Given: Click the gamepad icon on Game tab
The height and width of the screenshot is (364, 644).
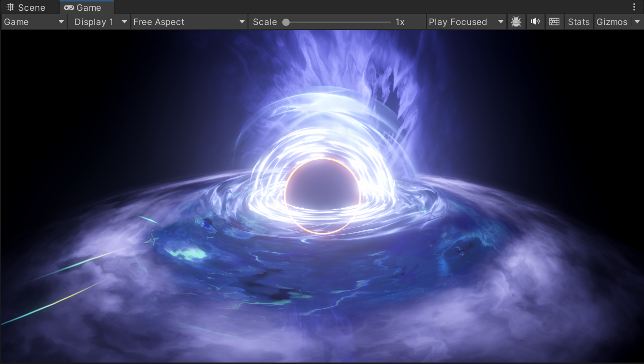Looking at the screenshot, I should click(69, 8).
